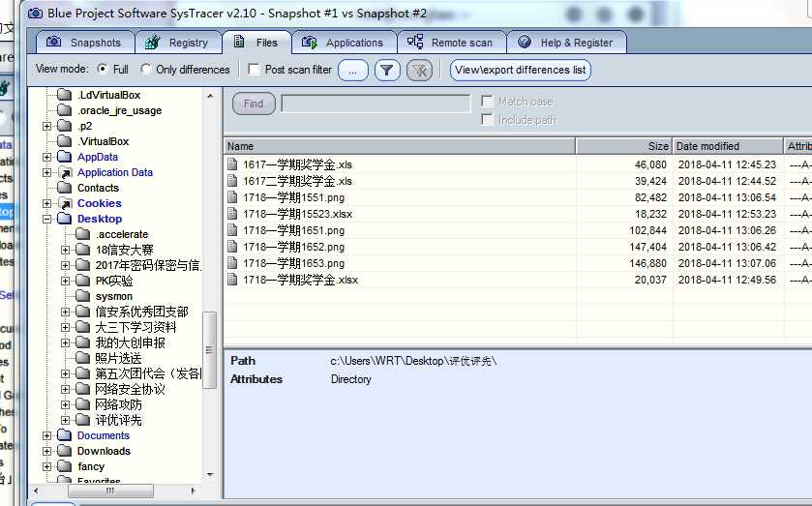This screenshot has width=812, height=506.
Task: Choose Only differences view mode
Action: (146, 69)
